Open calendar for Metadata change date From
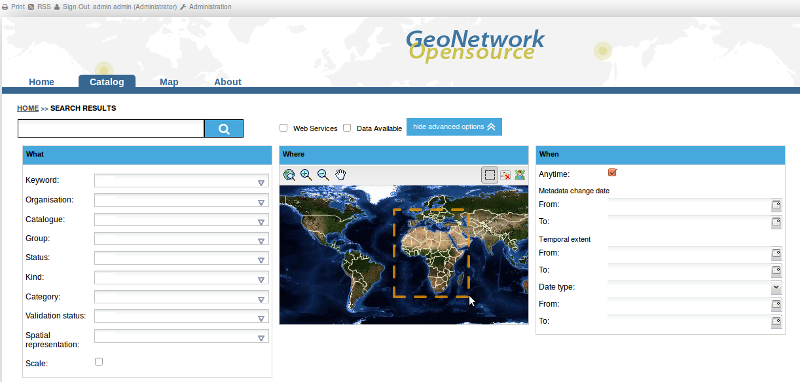This screenshot has width=800, height=382. tap(776, 206)
